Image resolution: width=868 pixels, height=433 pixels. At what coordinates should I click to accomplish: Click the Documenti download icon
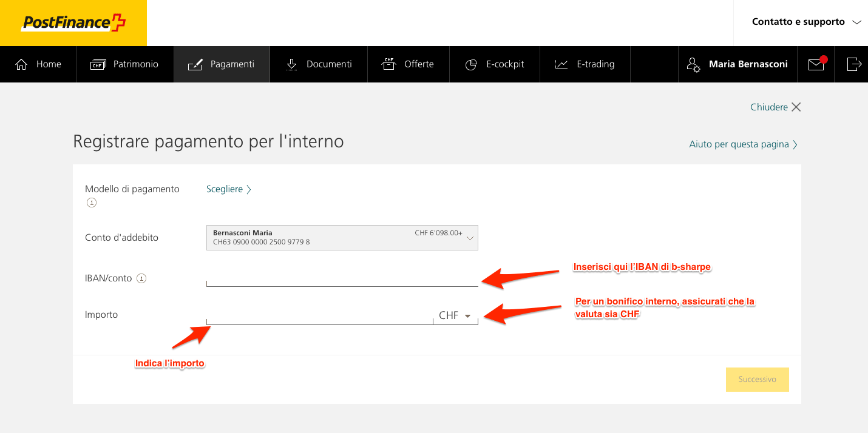[291, 64]
